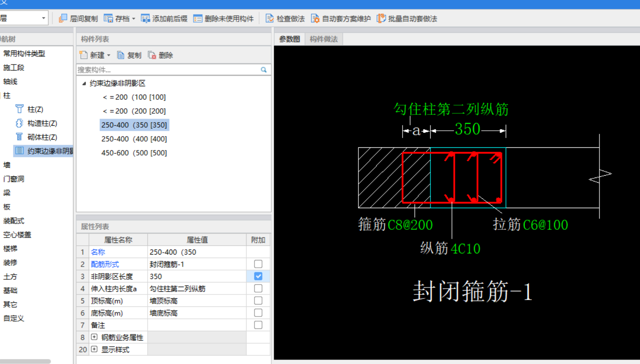Select component 250-400 (350 [350])
This screenshot has width=640, height=364.
click(x=134, y=125)
